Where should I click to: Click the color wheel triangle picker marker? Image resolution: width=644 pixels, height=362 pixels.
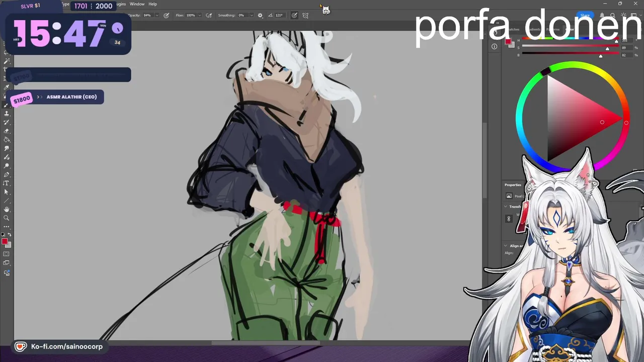tap(602, 122)
